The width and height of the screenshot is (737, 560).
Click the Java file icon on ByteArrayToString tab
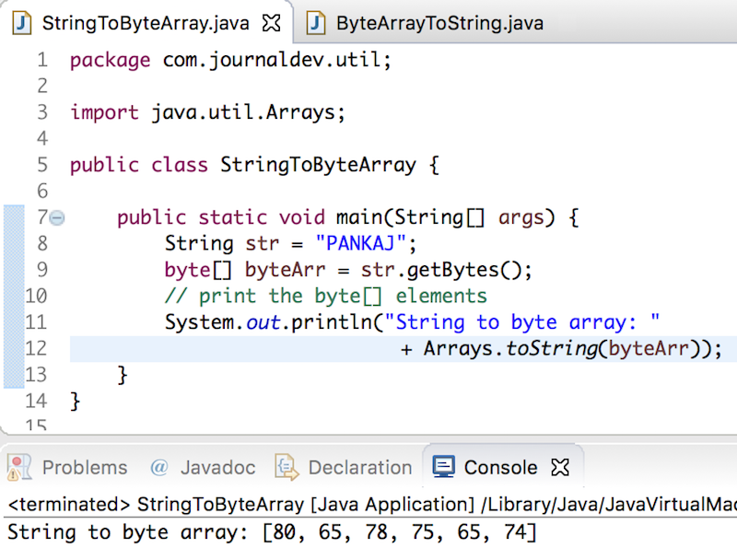(314, 22)
